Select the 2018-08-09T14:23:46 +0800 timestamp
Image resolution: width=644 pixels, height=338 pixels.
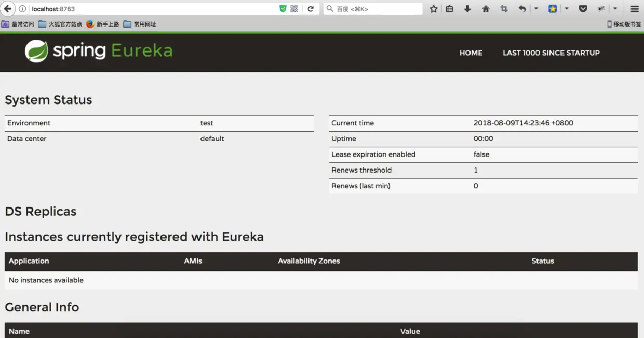[524, 123]
